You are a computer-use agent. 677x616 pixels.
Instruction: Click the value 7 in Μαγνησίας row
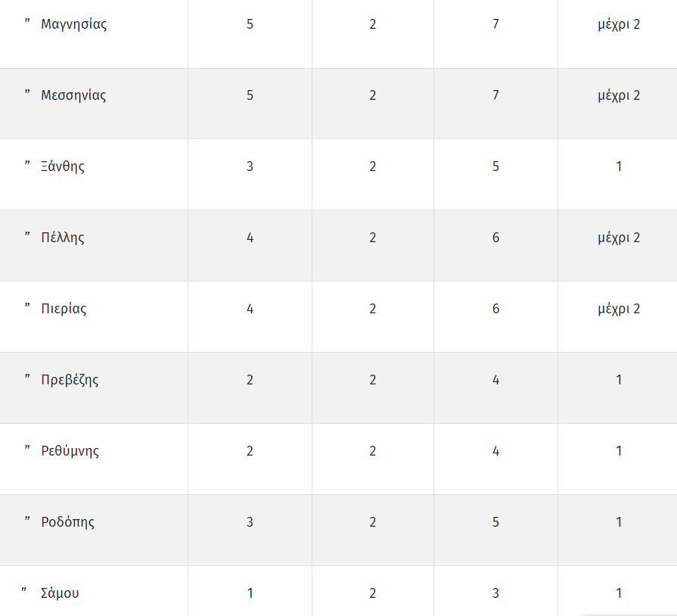495,23
